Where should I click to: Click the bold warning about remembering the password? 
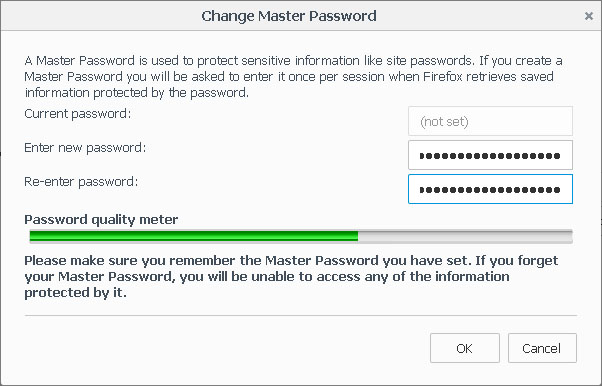click(x=291, y=277)
